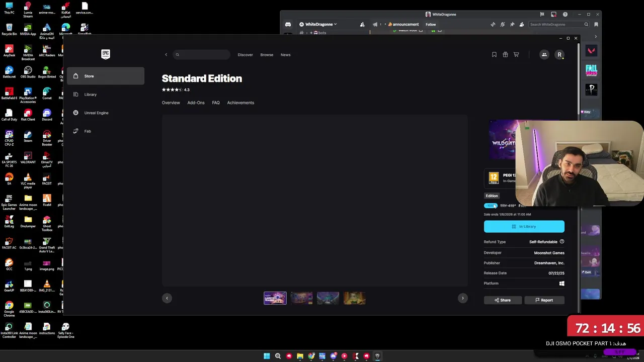
Task: Open taskbar search magnifier
Action: tap(278, 356)
